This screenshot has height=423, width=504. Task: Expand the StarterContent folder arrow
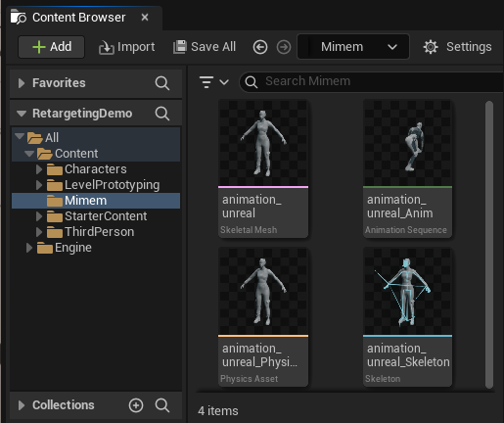click(x=39, y=216)
